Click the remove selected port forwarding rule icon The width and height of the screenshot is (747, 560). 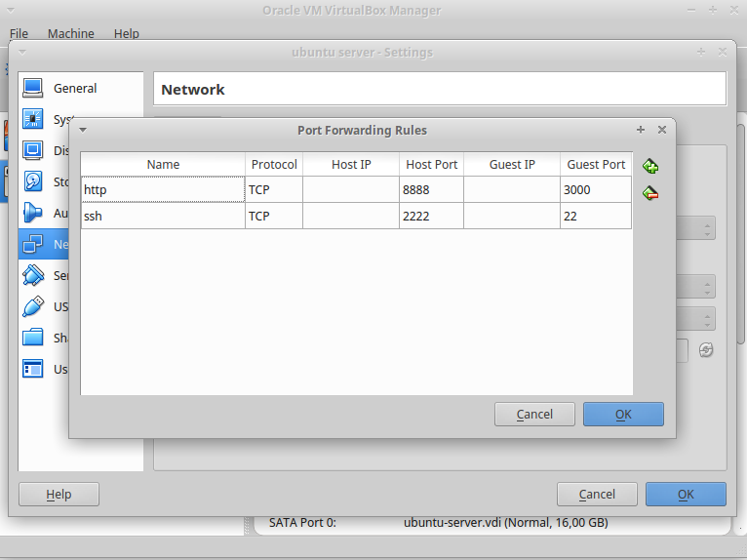(x=650, y=193)
